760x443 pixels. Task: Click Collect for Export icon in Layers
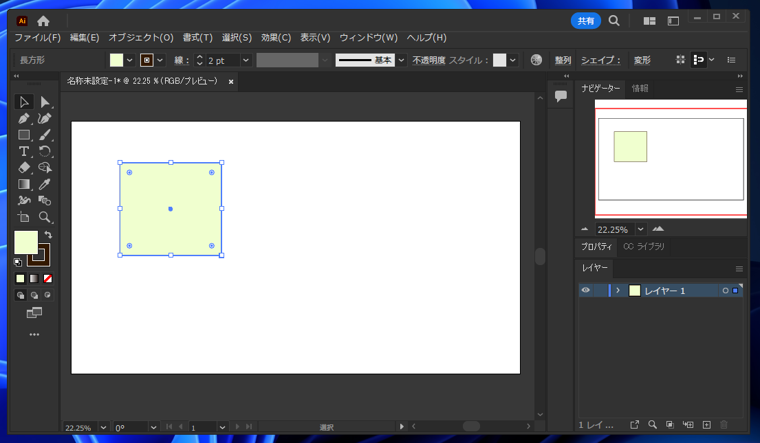(634, 425)
